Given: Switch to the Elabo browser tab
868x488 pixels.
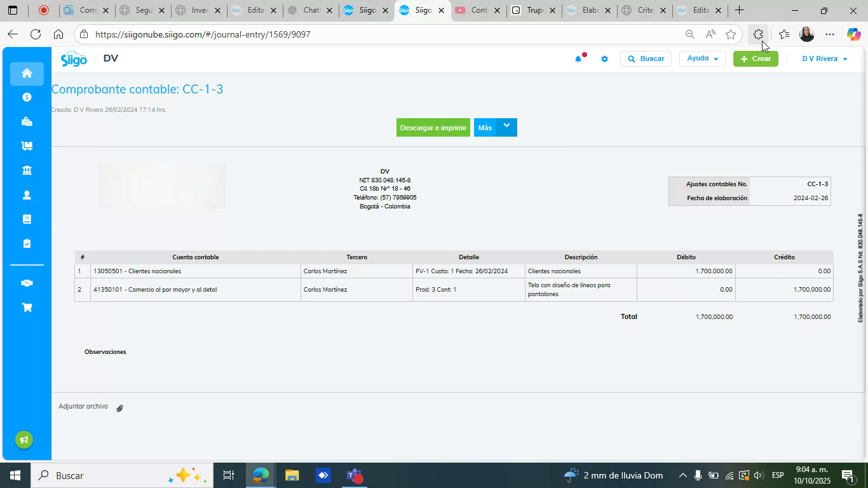Looking at the screenshot, I should [589, 10].
